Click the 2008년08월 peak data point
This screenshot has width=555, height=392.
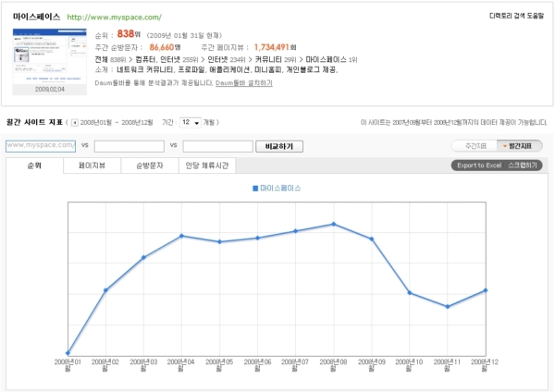(334, 224)
